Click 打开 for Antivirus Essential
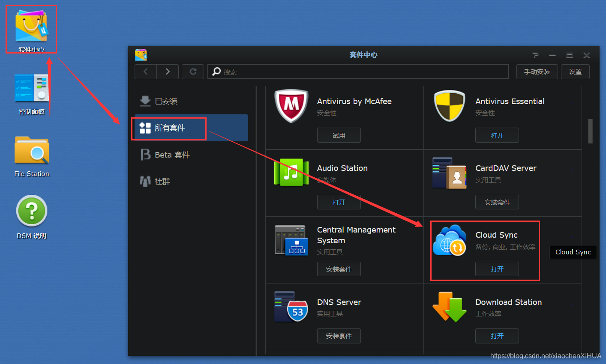 coord(497,135)
